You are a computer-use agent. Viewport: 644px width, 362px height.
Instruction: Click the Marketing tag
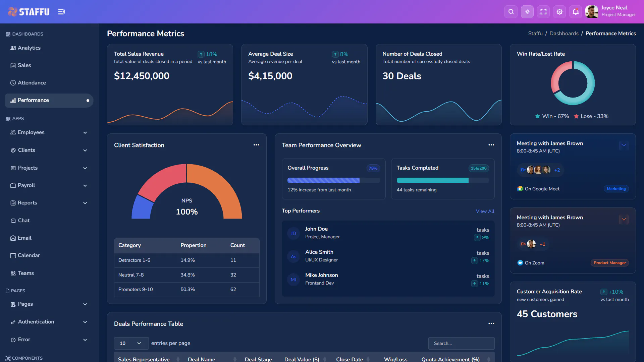pyautogui.click(x=616, y=189)
